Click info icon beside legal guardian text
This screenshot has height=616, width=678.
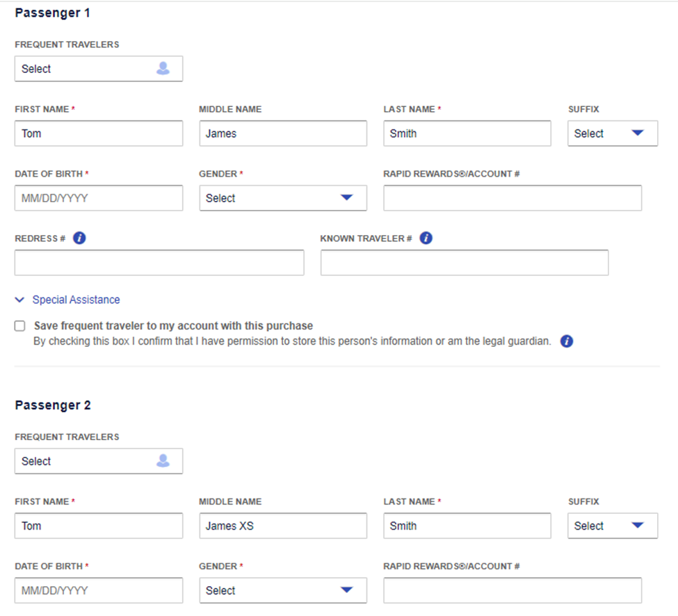click(x=567, y=341)
